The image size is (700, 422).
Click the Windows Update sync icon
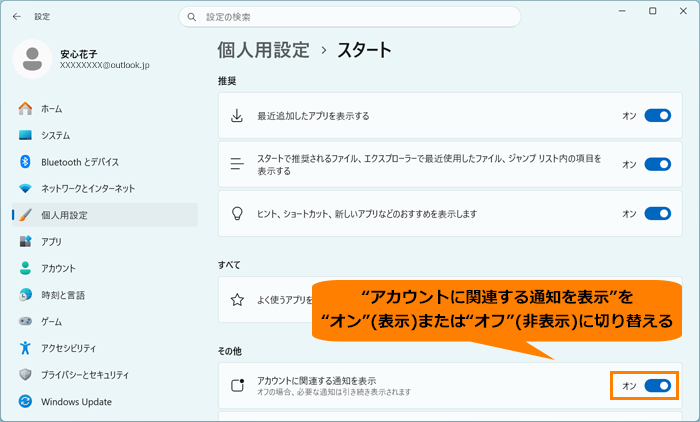tap(25, 401)
